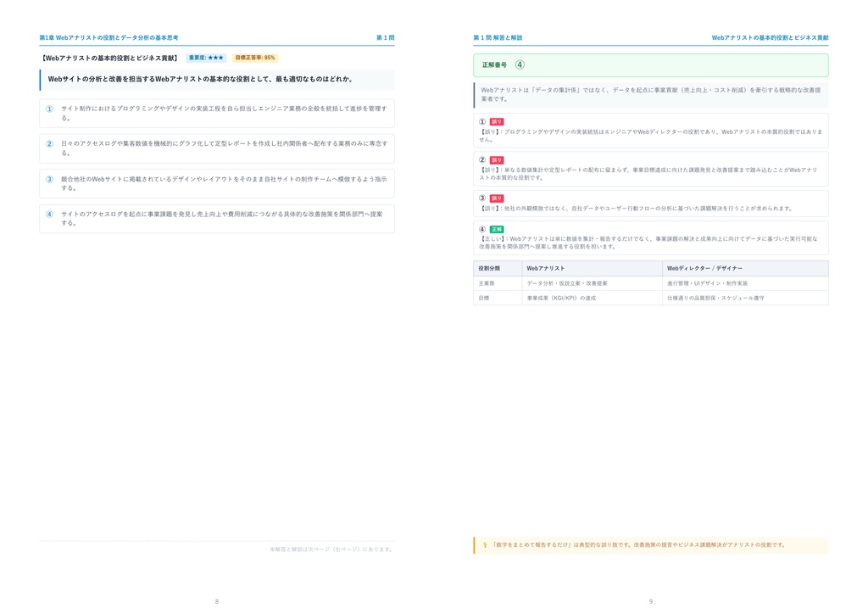Click table header Webディレクター / デザイナー
This screenshot has width=868, height=614.
click(704, 269)
